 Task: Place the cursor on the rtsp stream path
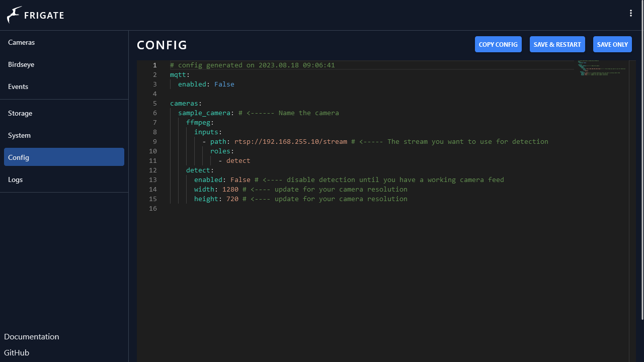point(290,142)
